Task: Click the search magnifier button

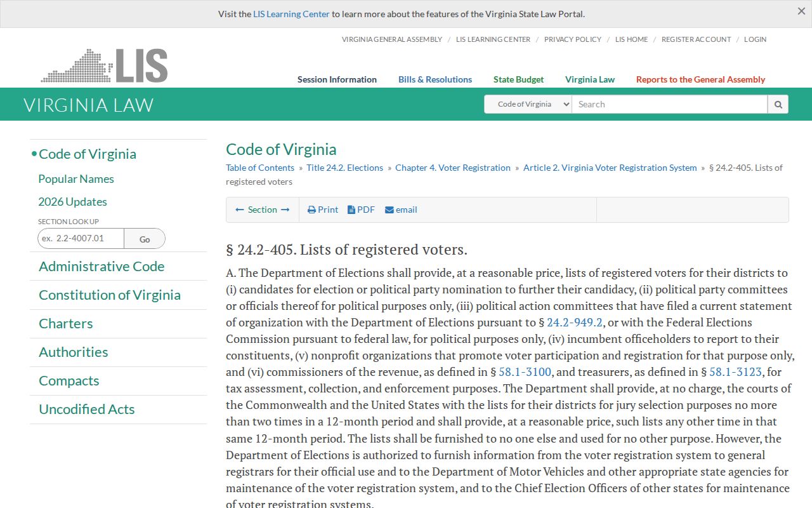Action: pyautogui.click(x=778, y=104)
